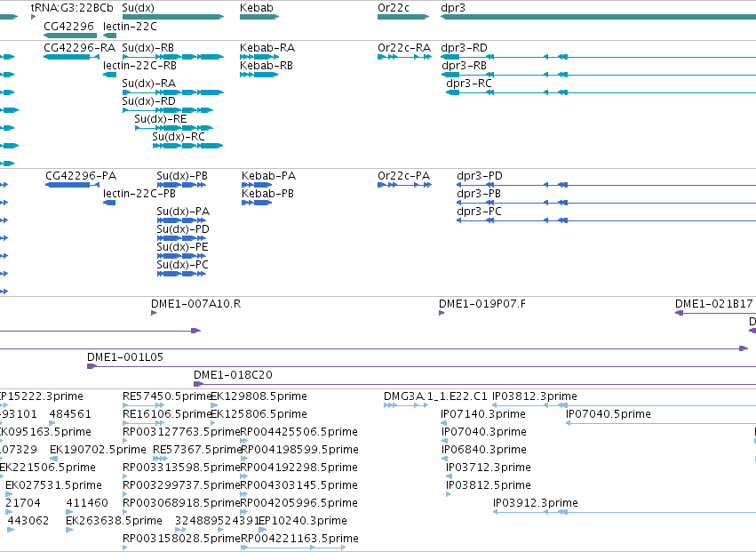Image resolution: width=756 pixels, height=552 pixels.
Task: Select protein dpr3-PC
Action: coord(479,212)
